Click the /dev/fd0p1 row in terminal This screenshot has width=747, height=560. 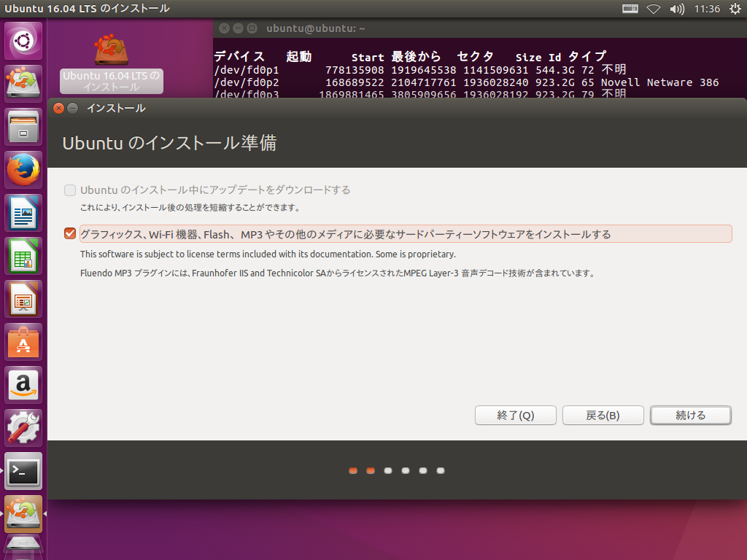coord(420,70)
